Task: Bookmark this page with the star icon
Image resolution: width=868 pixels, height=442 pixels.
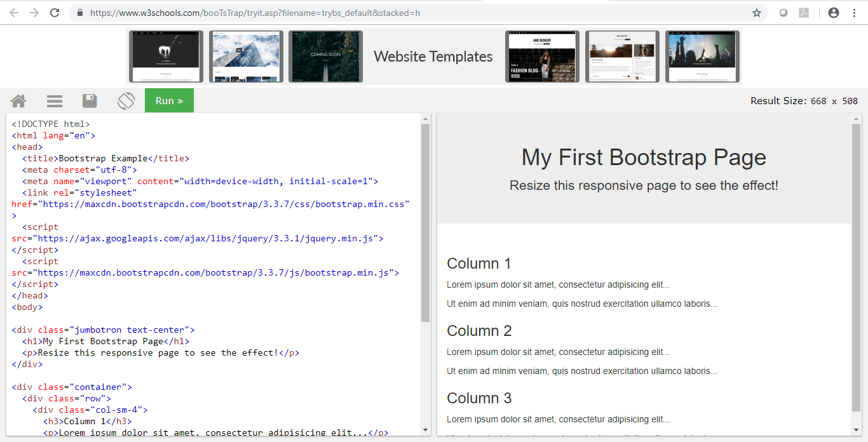Action: coord(757,13)
